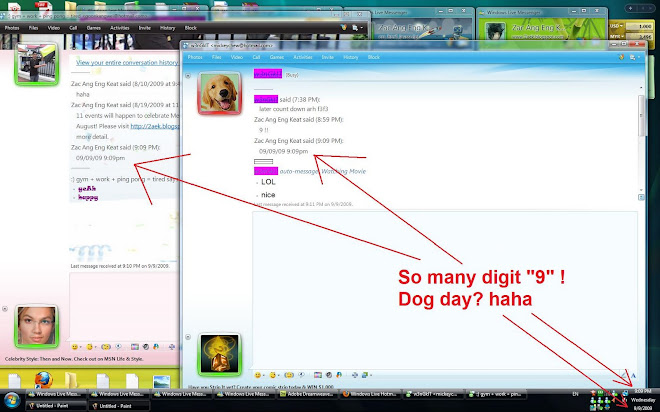This screenshot has height=412, width=660.
Task: Open Games menu in front chat window
Action: (277, 57)
